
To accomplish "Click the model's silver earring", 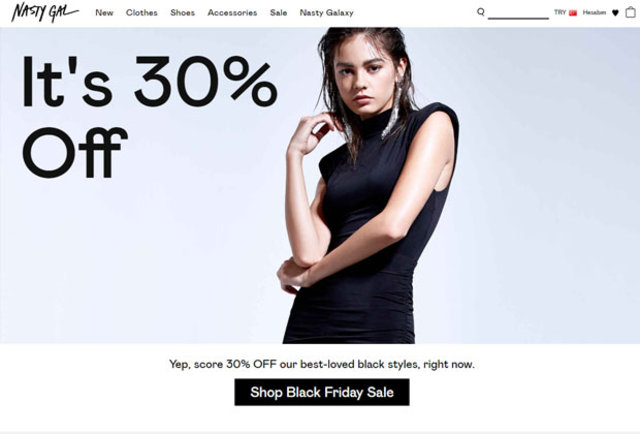I will (x=393, y=111).
